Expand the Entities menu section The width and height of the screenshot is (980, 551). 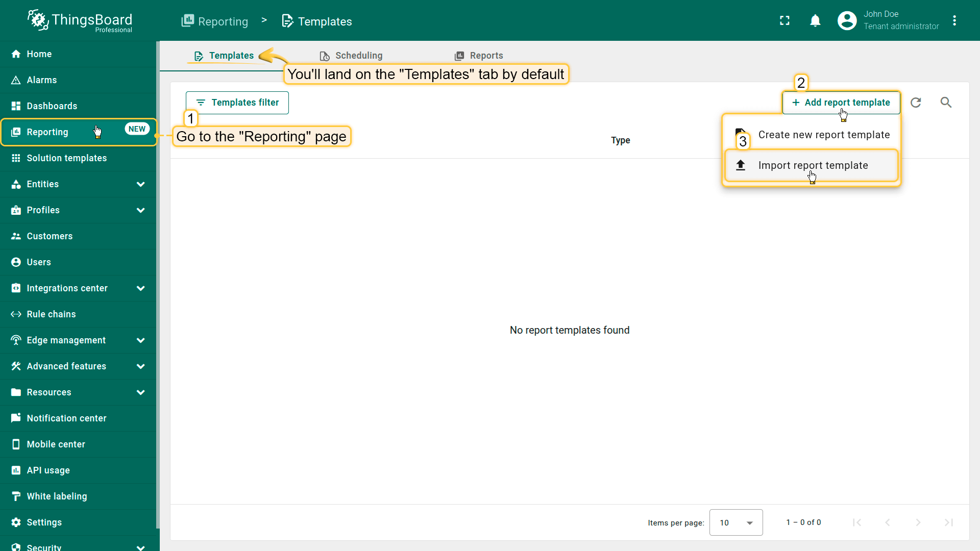[x=140, y=184]
